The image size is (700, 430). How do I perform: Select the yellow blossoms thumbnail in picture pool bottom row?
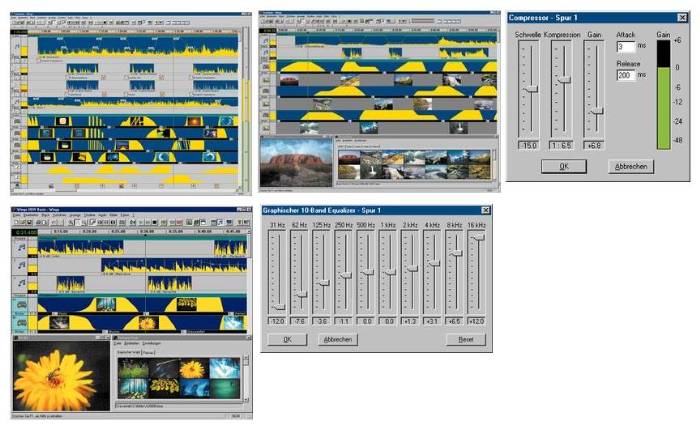(x=163, y=388)
